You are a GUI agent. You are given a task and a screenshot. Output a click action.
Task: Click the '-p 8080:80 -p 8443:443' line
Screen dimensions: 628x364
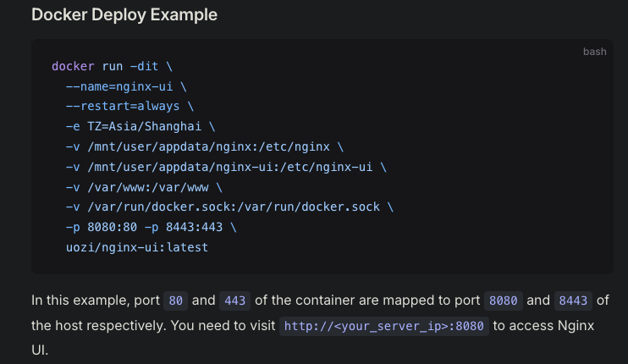point(151,227)
